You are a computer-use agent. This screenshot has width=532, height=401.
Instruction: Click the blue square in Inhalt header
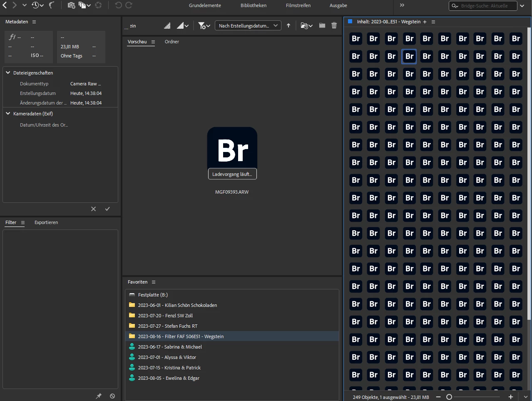351,22
